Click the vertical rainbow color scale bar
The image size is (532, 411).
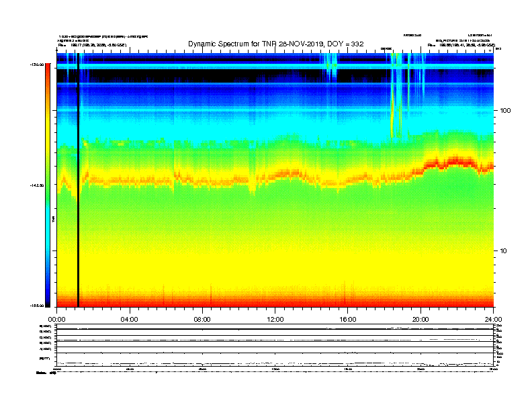(x=48, y=185)
